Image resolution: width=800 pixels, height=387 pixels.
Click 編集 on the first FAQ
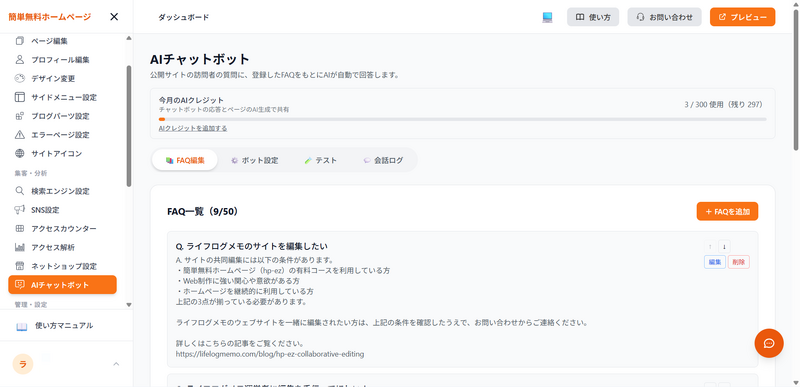coord(715,262)
